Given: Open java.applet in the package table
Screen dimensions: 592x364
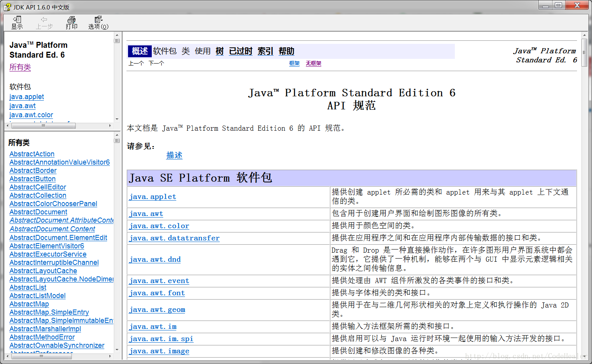Looking at the screenshot, I should click(x=153, y=197).
